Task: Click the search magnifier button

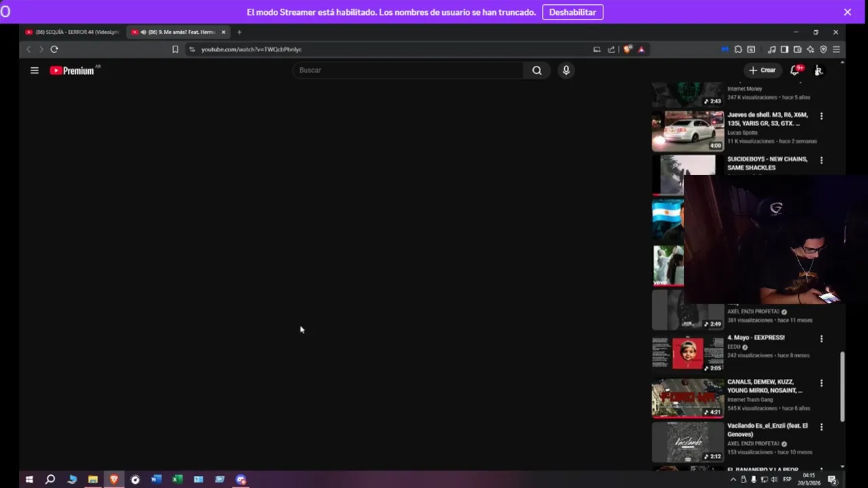Action: [x=537, y=70]
